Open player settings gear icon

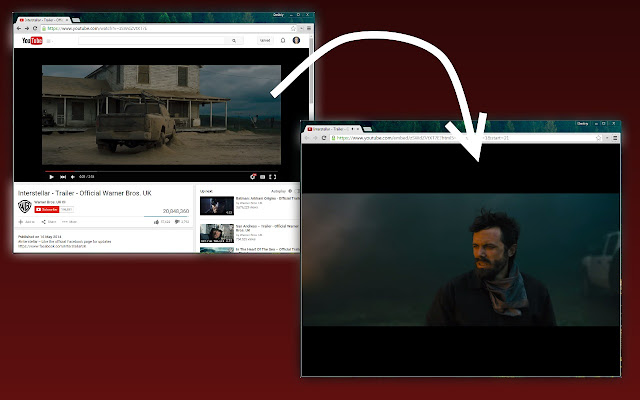[x=253, y=177]
